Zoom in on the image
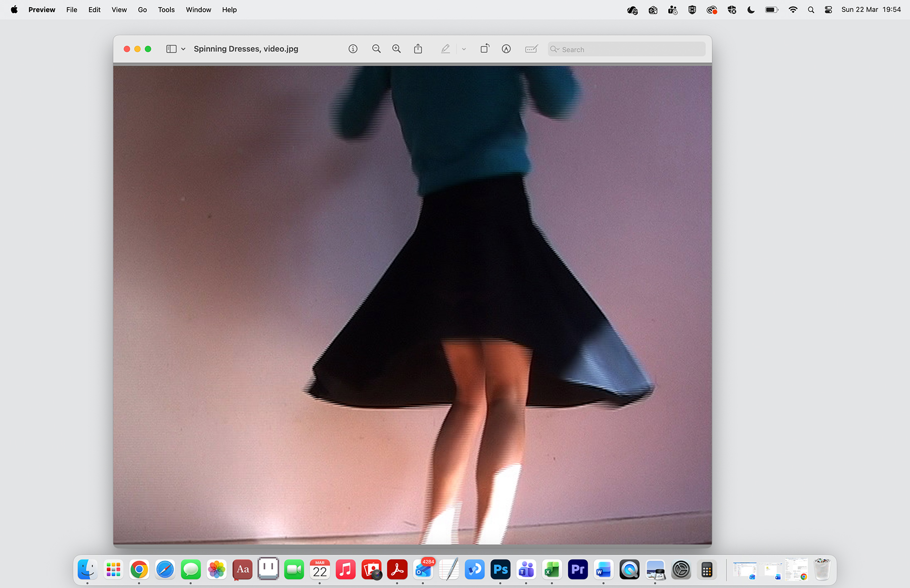The image size is (910, 588). pos(396,48)
